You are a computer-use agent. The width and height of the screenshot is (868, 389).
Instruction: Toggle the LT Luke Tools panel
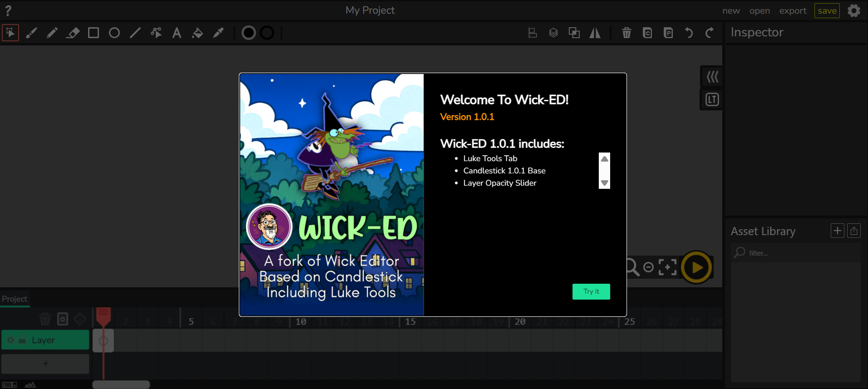pos(712,99)
